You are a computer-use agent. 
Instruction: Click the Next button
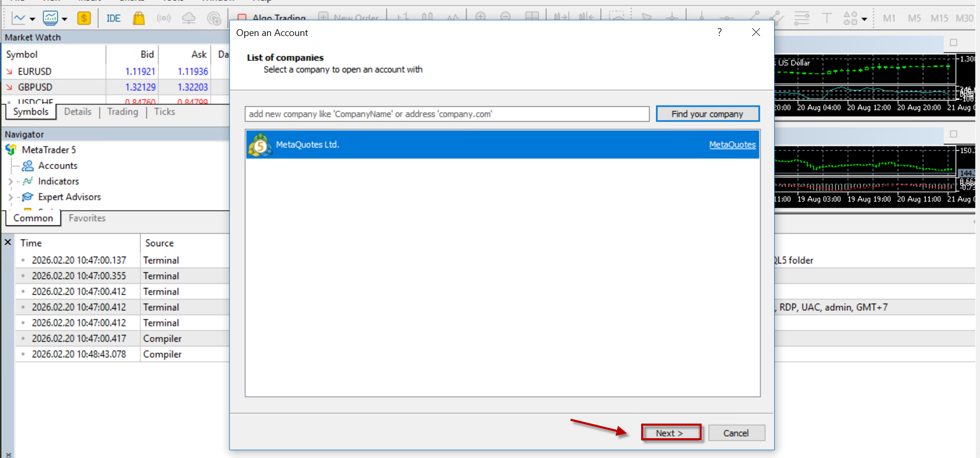[x=670, y=433]
